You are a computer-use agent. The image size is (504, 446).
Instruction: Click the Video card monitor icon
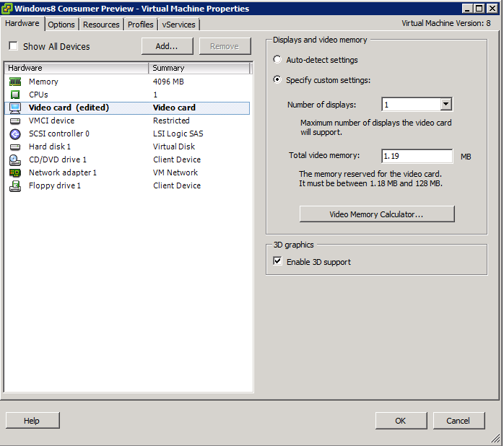coord(15,108)
